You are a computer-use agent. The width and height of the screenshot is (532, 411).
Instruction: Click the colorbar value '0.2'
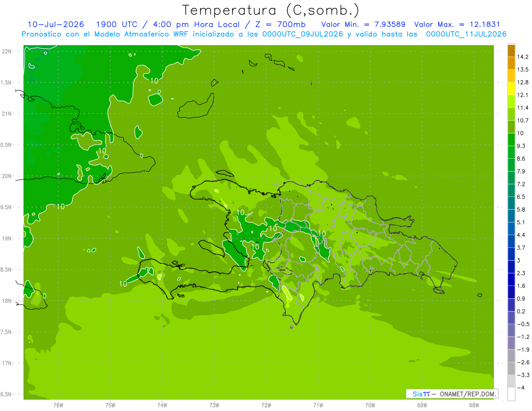pos(521,311)
